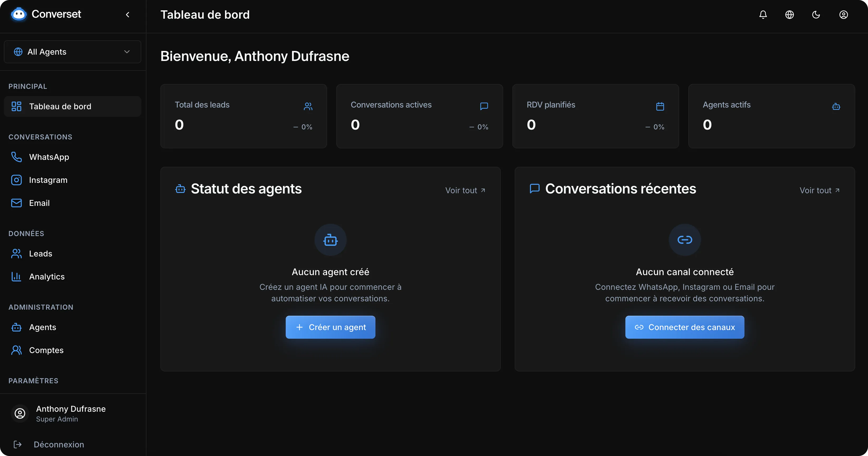868x456 pixels.
Task: Toggle dark mode with the moon icon
Action: tap(816, 15)
